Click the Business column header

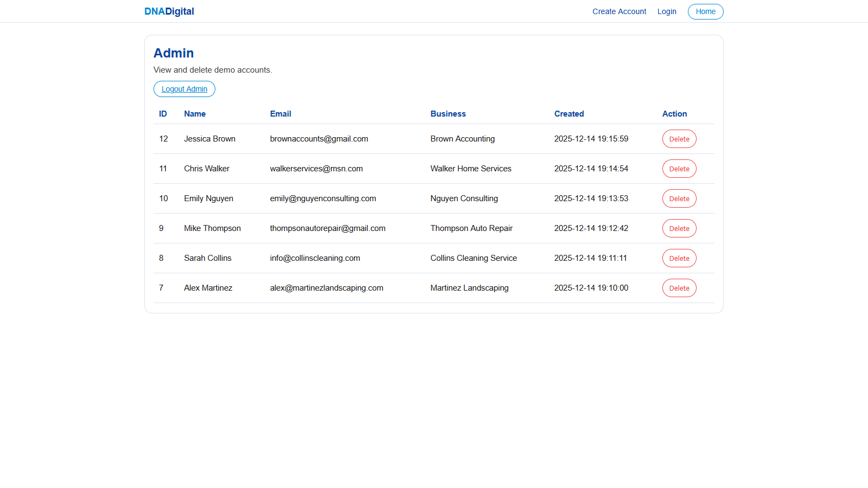[448, 114]
